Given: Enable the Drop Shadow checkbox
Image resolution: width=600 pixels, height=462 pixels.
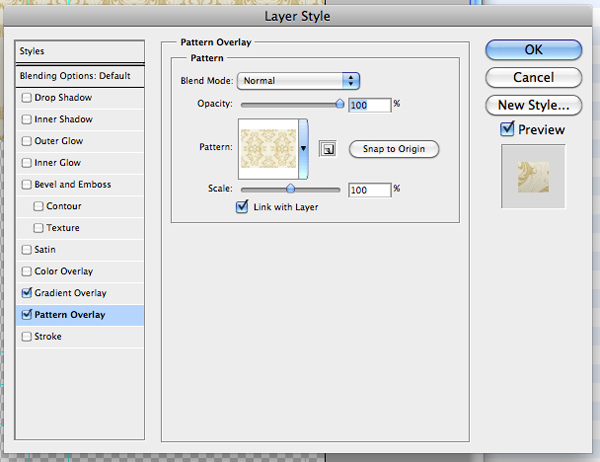Looking at the screenshot, I should 26,98.
